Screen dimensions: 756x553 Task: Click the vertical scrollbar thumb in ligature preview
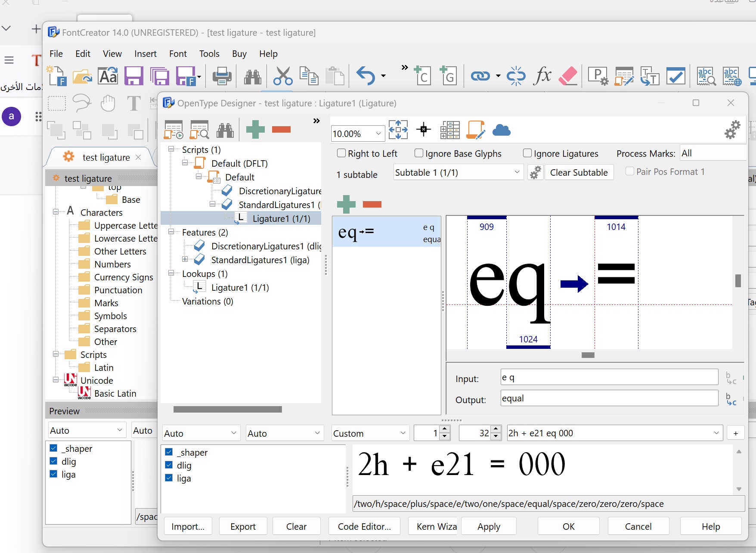(738, 280)
